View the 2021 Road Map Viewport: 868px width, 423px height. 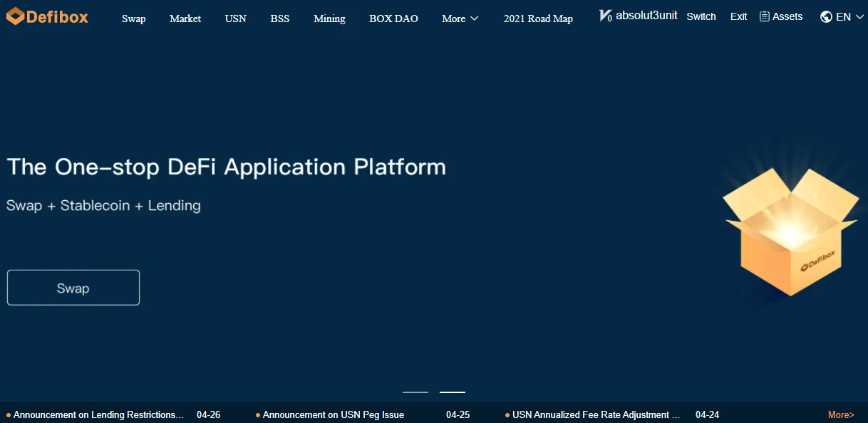[538, 19]
